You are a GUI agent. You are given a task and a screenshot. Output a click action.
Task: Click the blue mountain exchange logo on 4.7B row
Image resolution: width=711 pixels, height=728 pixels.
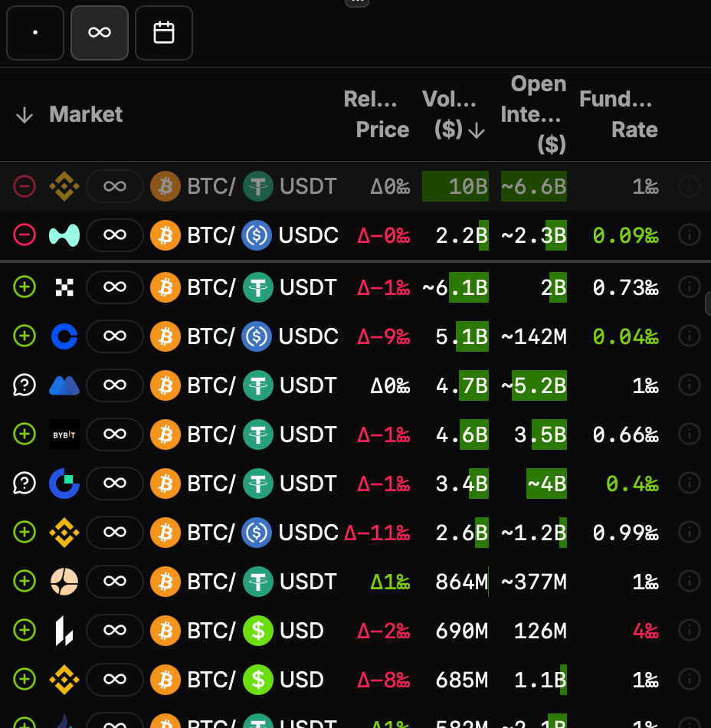pos(64,385)
